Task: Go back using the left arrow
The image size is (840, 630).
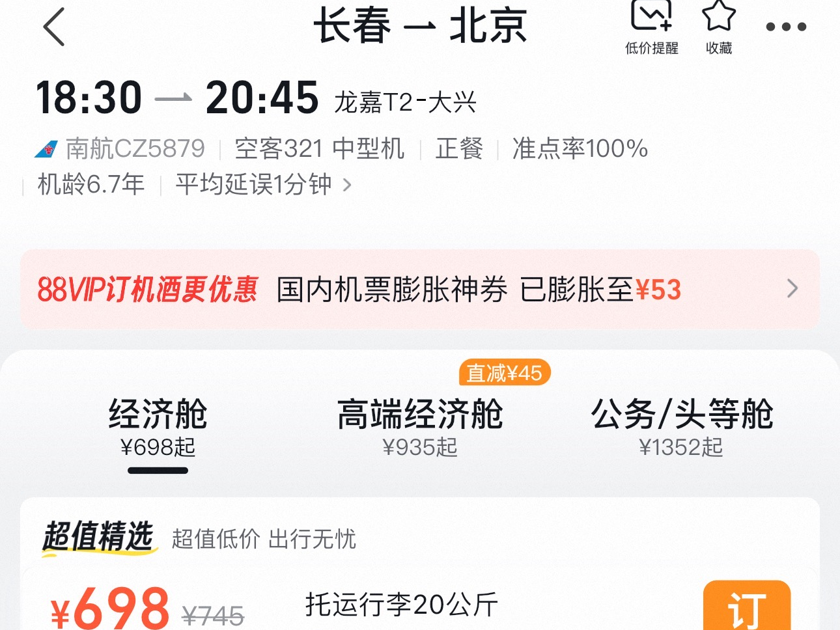Action: point(54,27)
